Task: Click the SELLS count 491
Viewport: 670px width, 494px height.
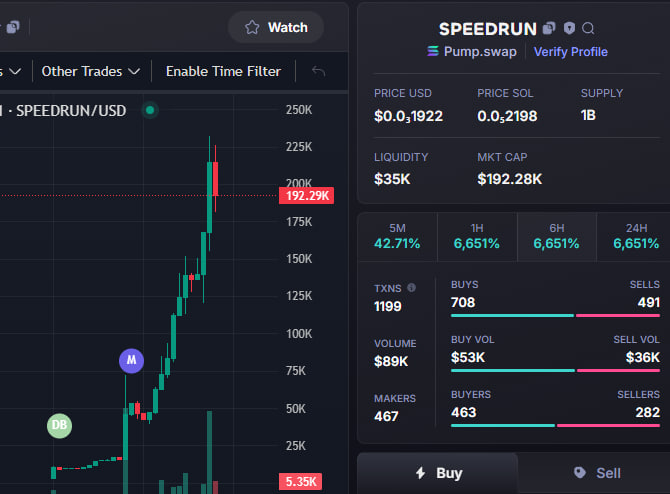Action: 649,303
